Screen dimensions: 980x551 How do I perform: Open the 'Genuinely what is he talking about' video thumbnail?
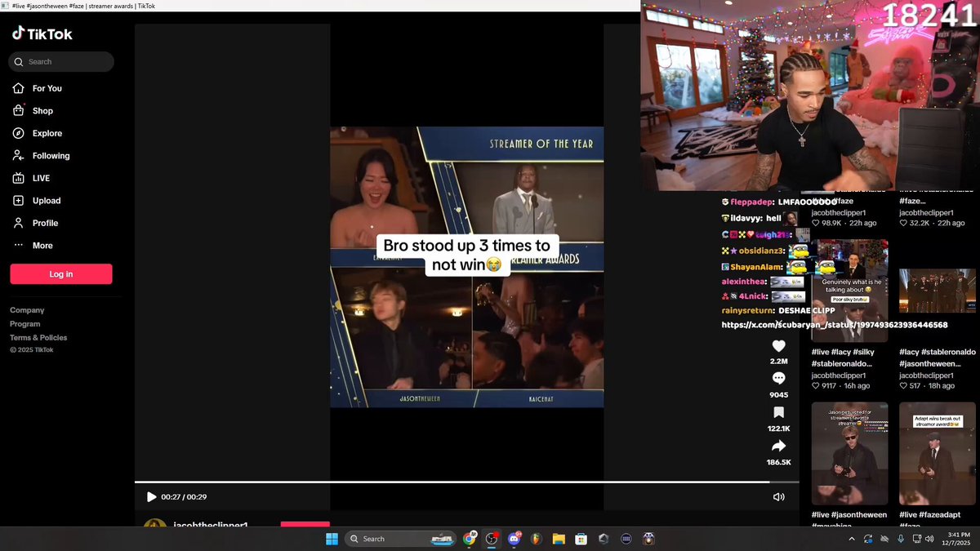coord(849,291)
